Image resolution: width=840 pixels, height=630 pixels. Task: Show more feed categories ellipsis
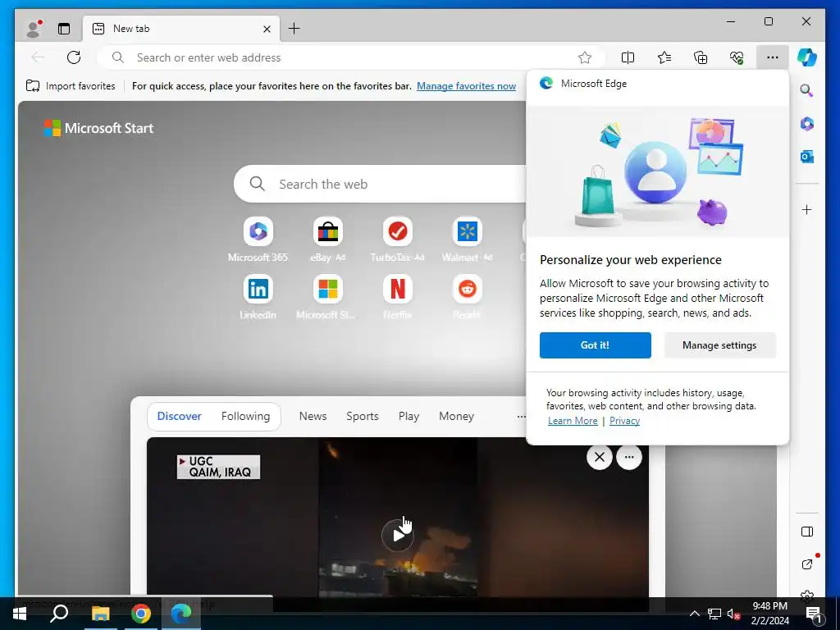pos(521,416)
